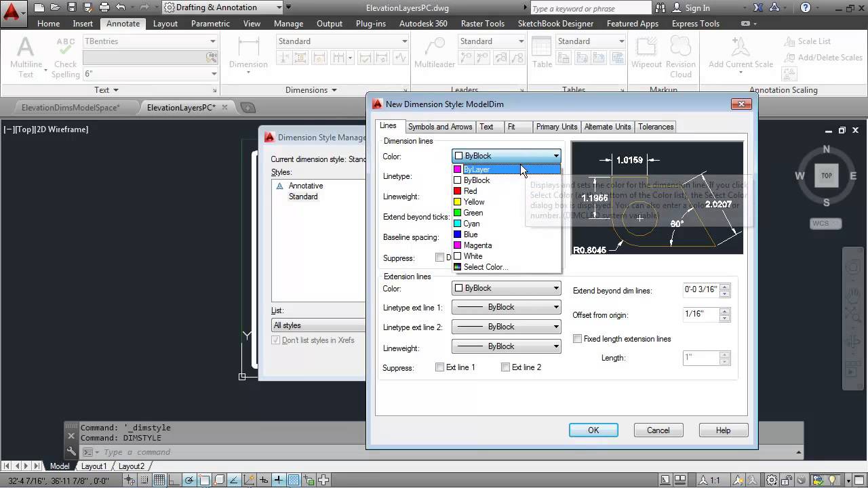This screenshot has height=488, width=868.
Task: Open the extension lines Color dropdown
Action: (507, 288)
